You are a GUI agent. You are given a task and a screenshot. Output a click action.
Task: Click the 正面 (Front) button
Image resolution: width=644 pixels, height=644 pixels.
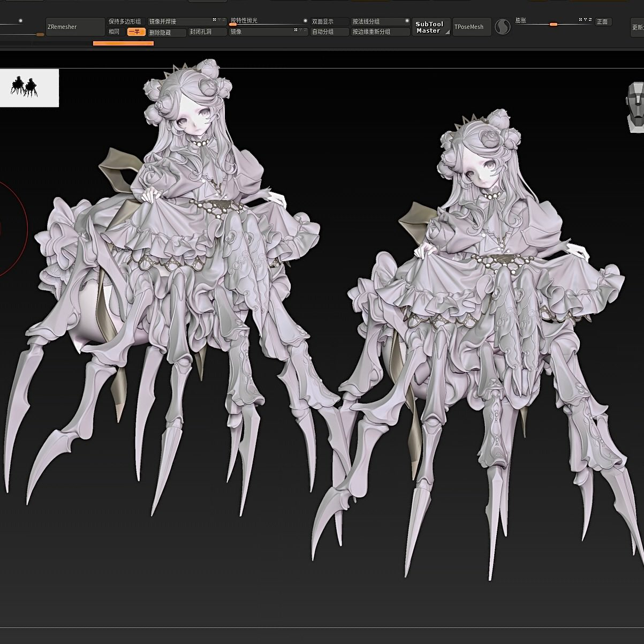tap(603, 22)
